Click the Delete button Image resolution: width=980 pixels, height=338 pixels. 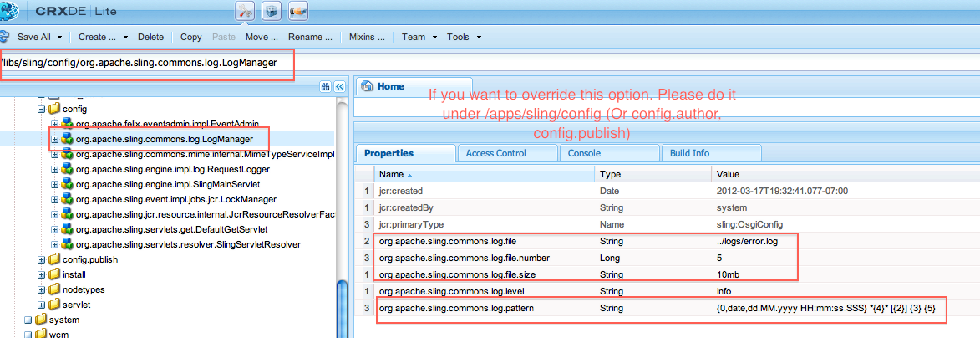click(150, 37)
